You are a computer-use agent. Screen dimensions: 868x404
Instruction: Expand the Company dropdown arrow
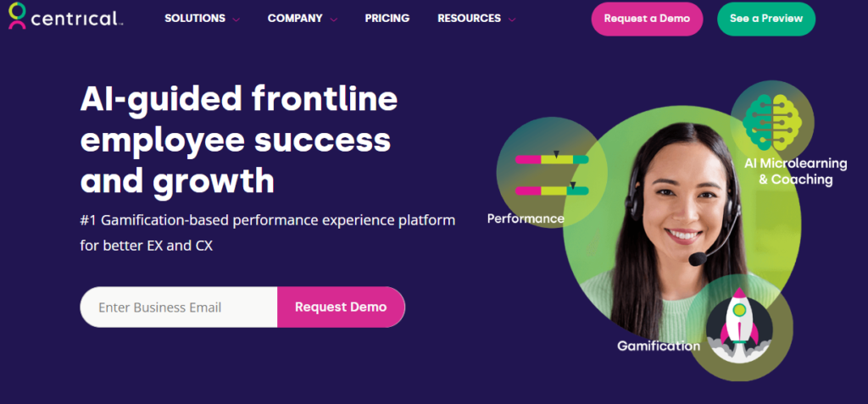pyautogui.click(x=334, y=19)
